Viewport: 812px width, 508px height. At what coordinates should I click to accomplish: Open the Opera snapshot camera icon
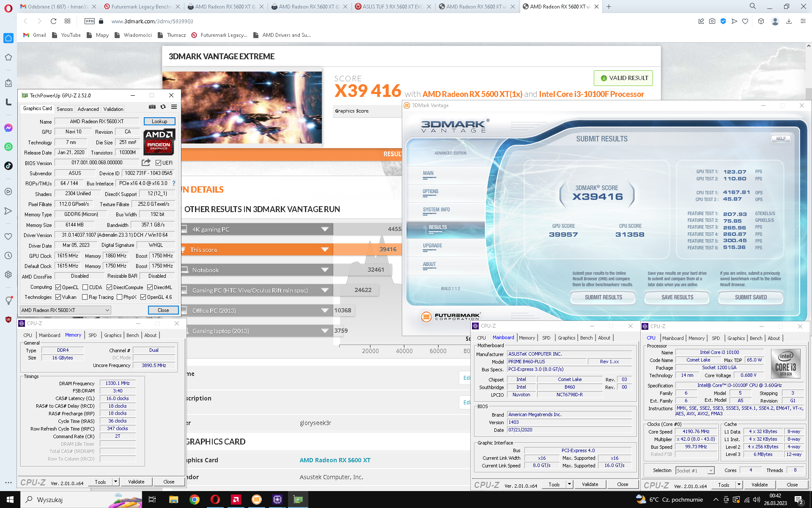coord(712,21)
